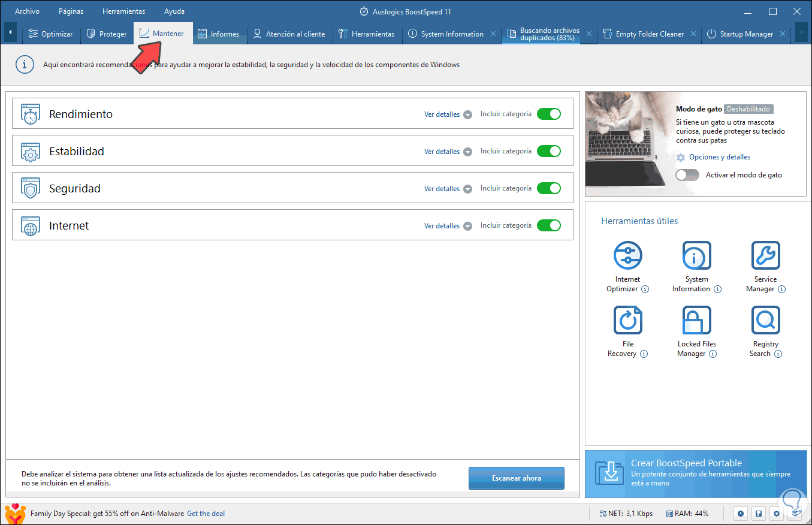812x525 pixels.
Task: Open the Ayuda menu
Action: pos(174,11)
